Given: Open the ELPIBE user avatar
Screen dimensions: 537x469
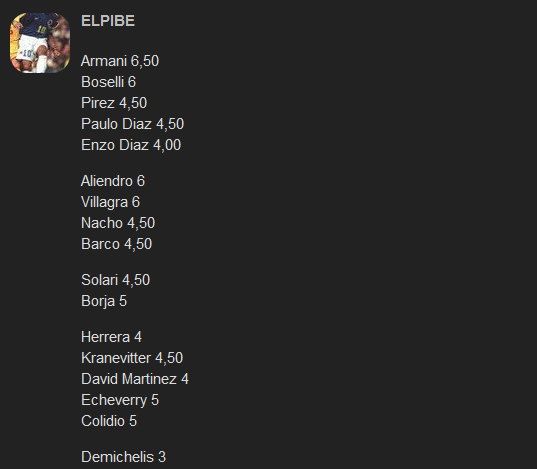Looking at the screenshot, I should (x=40, y=43).
